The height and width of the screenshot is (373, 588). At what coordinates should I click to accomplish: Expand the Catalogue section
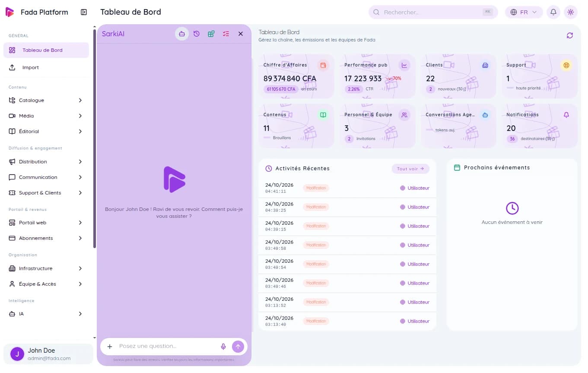46,100
